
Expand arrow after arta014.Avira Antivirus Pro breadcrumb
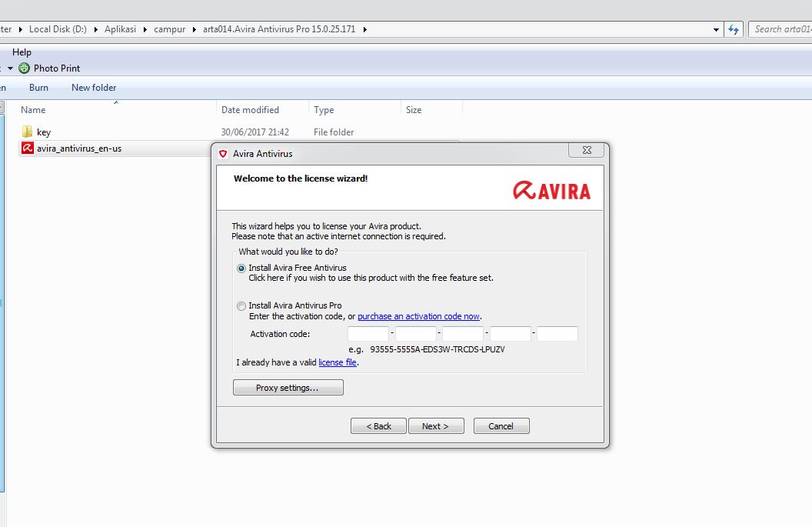[x=364, y=29]
